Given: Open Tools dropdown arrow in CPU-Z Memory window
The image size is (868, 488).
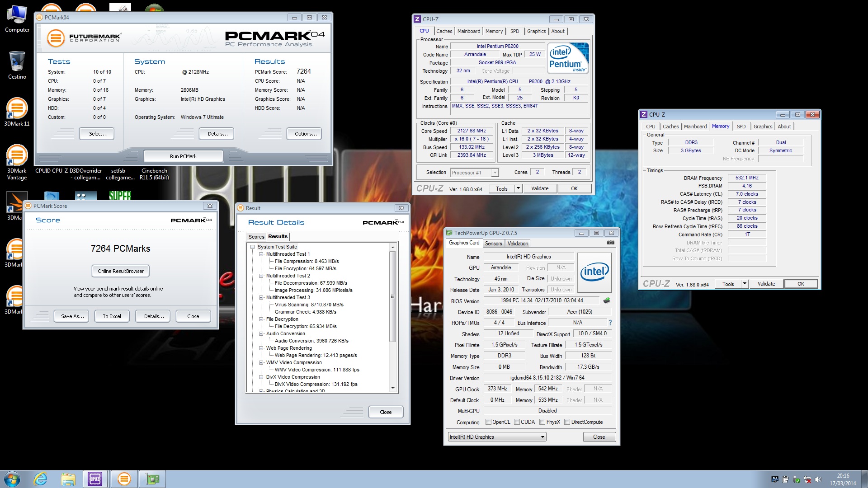Looking at the screenshot, I should pos(745,284).
